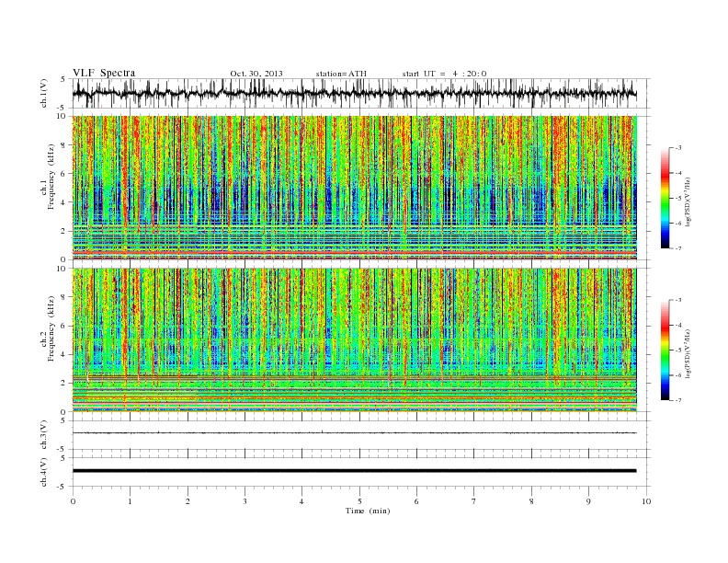Screen dimensions: 728x563
Task: Click the ch.2 "Frequency (kHz)" axis label
Action: (51, 328)
